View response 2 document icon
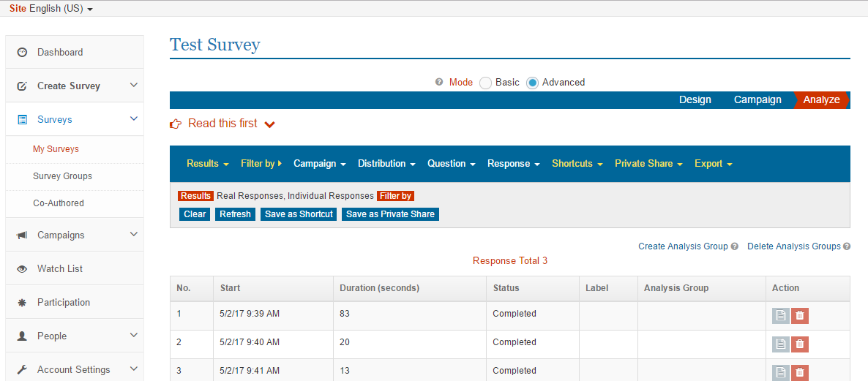Screen dimensions: 868x381 tap(780, 344)
